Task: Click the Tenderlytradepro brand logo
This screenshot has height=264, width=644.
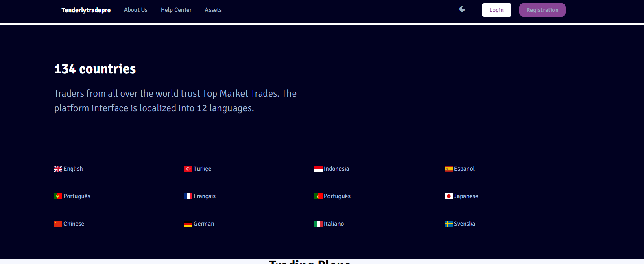Action: coord(86,10)
